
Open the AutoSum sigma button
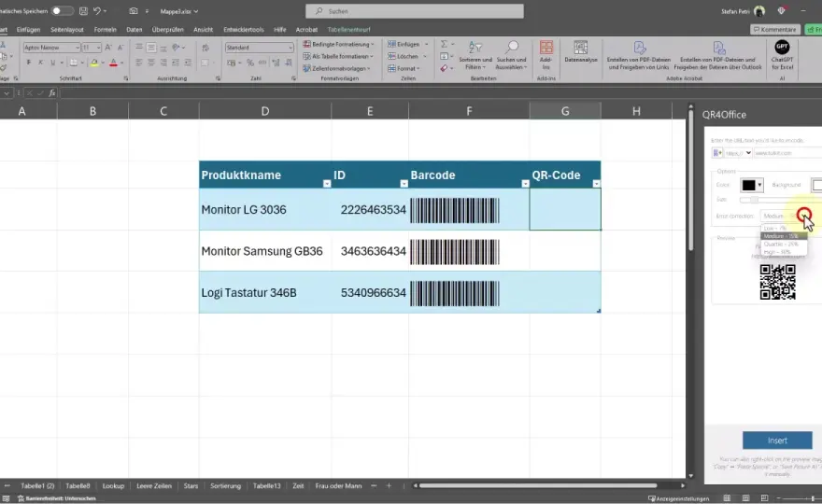[444, 44]
